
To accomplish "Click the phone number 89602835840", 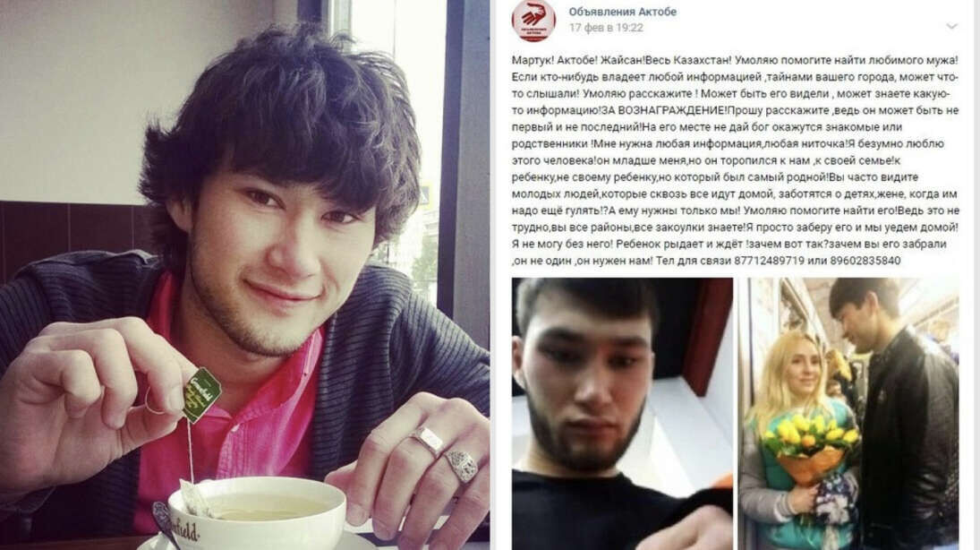I will point(865,261).
